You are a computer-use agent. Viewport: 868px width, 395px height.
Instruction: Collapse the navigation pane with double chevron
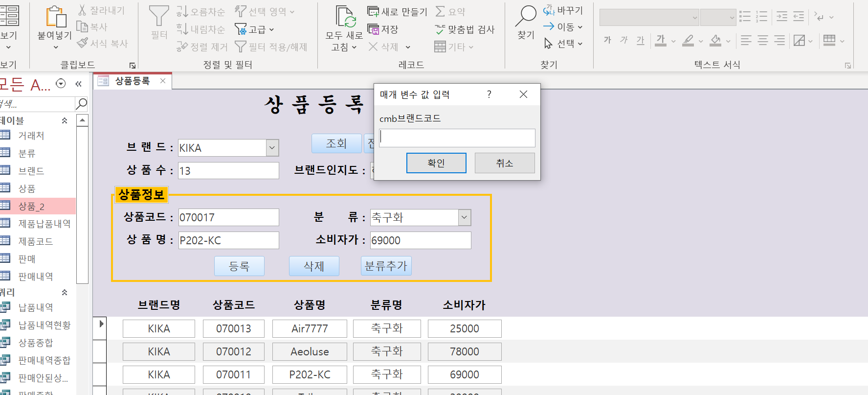pos(78,84)
